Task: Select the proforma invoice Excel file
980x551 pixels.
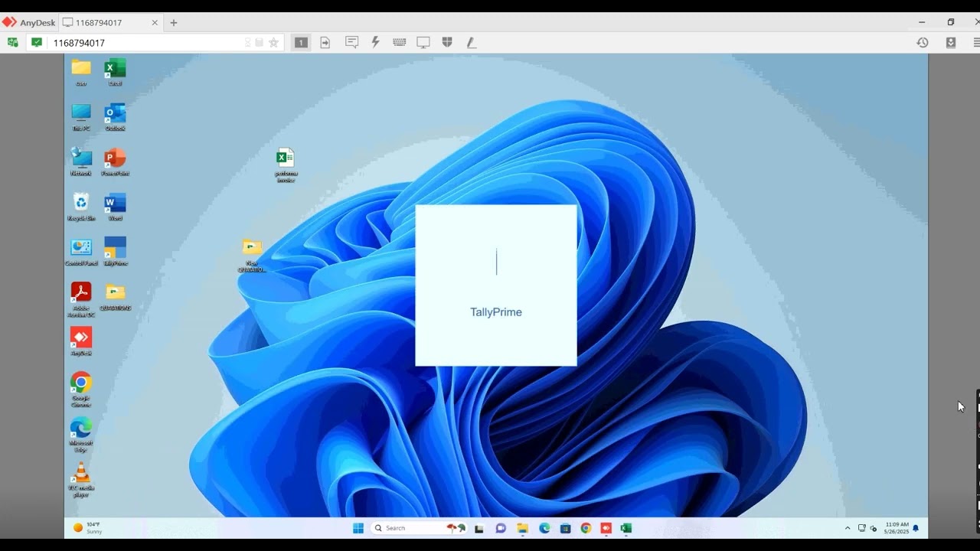Action: [x=286, y=165]
